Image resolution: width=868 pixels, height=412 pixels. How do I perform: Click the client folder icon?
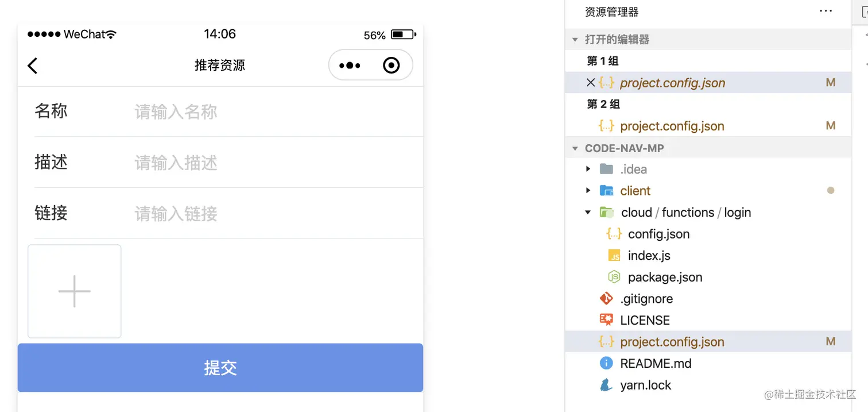606,191
